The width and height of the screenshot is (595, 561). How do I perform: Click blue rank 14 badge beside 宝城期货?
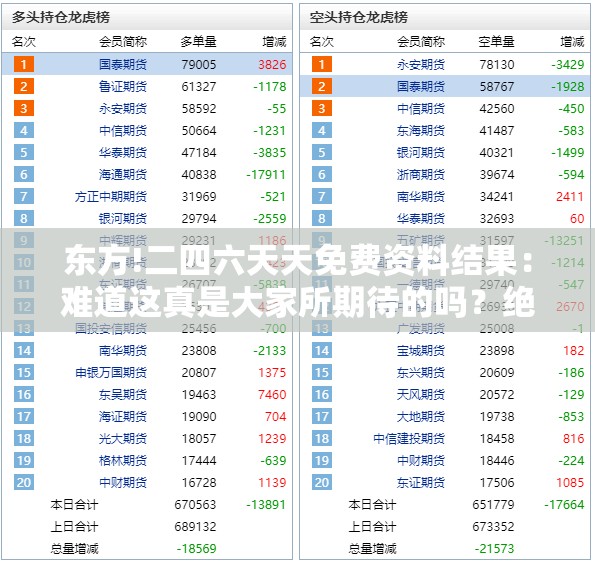pos(322,350)
